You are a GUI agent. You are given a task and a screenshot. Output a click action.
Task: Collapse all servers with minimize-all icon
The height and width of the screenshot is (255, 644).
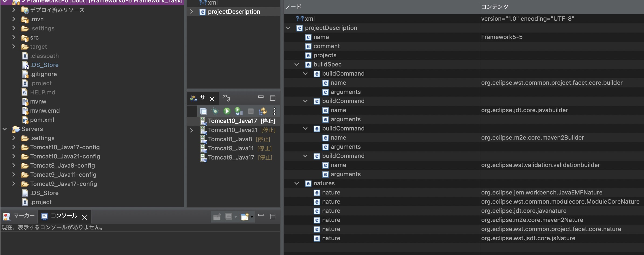coord(203,111)
